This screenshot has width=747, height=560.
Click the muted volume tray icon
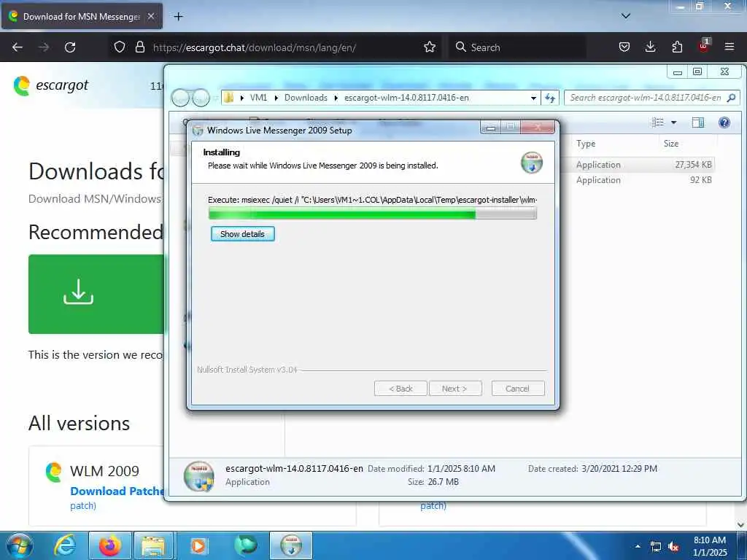673,547
